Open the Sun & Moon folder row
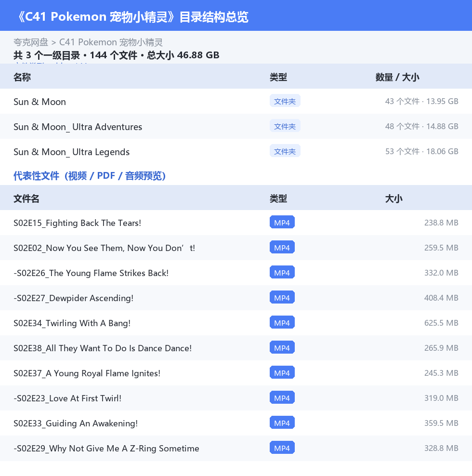Viewport: 472px width, 476px height. tap(236, 101)
